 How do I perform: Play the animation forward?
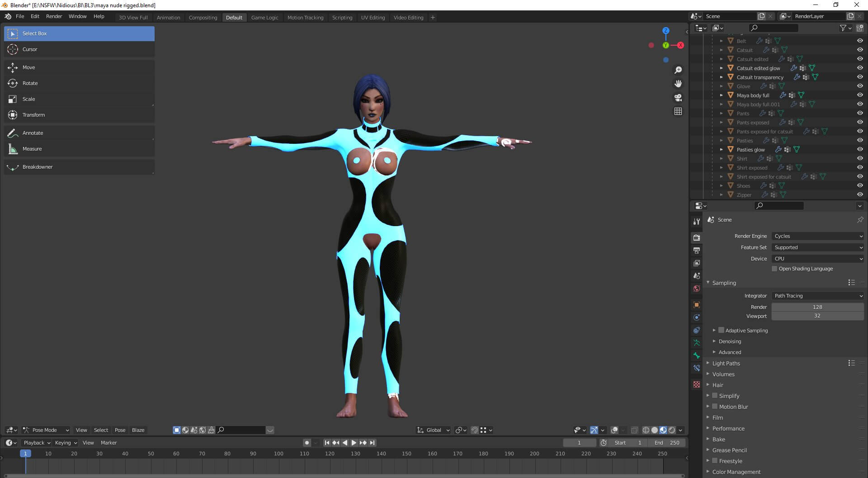(354, 443)
